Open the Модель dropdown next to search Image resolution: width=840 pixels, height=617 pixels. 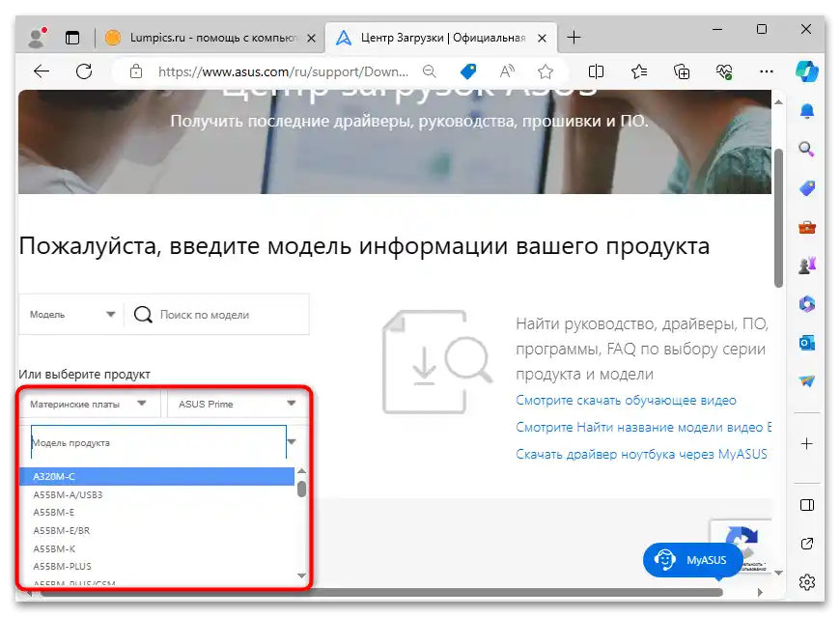tap(68, 314)
